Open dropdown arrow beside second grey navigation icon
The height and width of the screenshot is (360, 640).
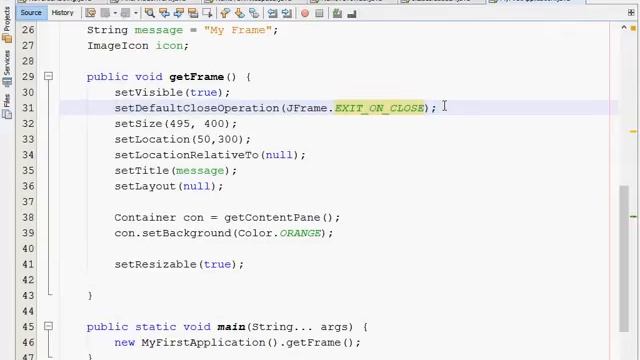pos(136,13)
